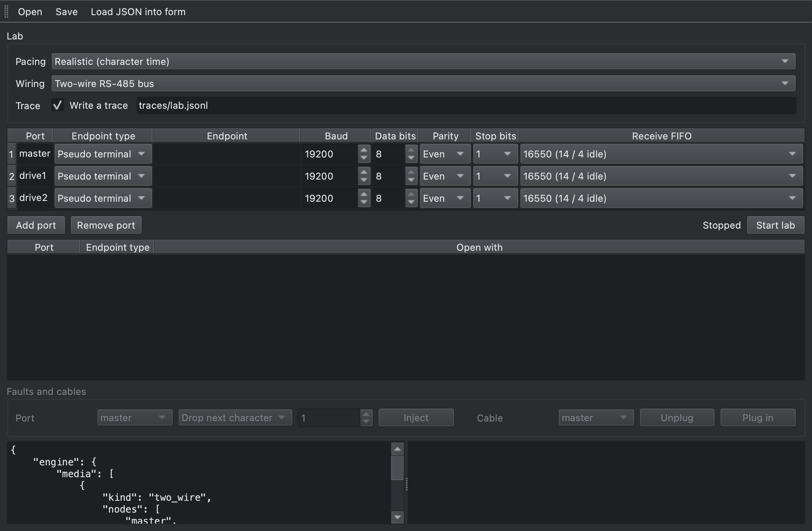Screen dimensions: 812x531
Task: Open Receive FIFO dropdown for master
Action: (661, 154)
